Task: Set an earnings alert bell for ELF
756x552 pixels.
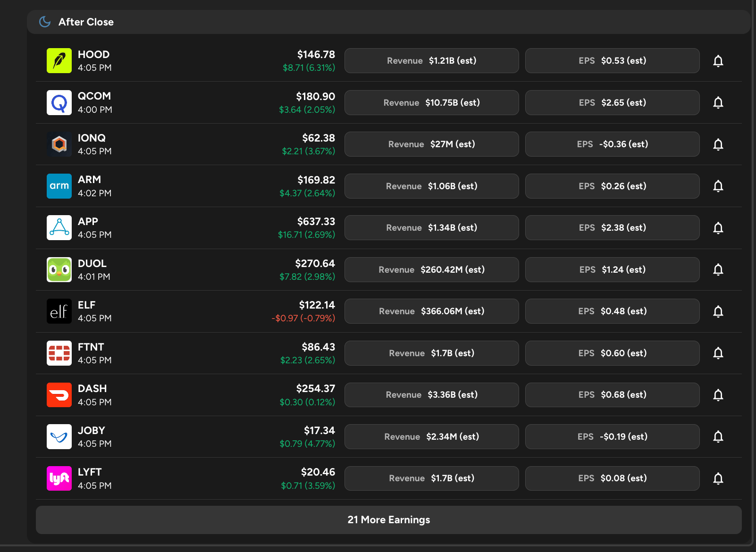Action: point(718,311)
